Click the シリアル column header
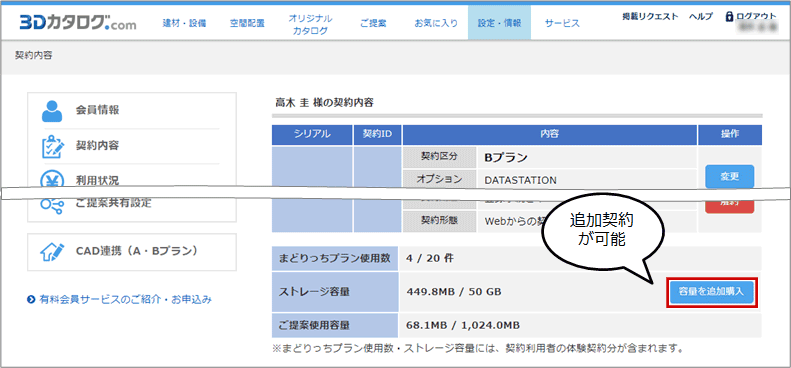 [312, 135]
